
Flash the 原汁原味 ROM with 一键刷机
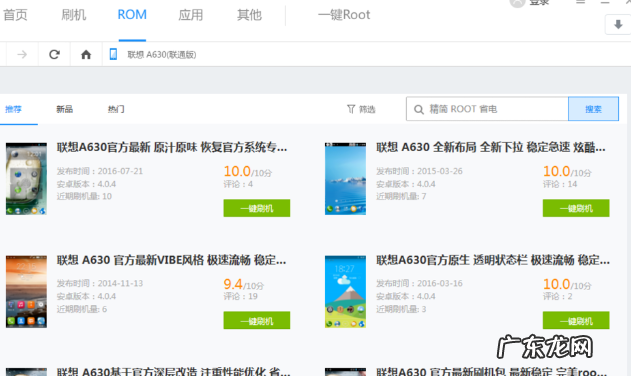click(x=257, y=208)
